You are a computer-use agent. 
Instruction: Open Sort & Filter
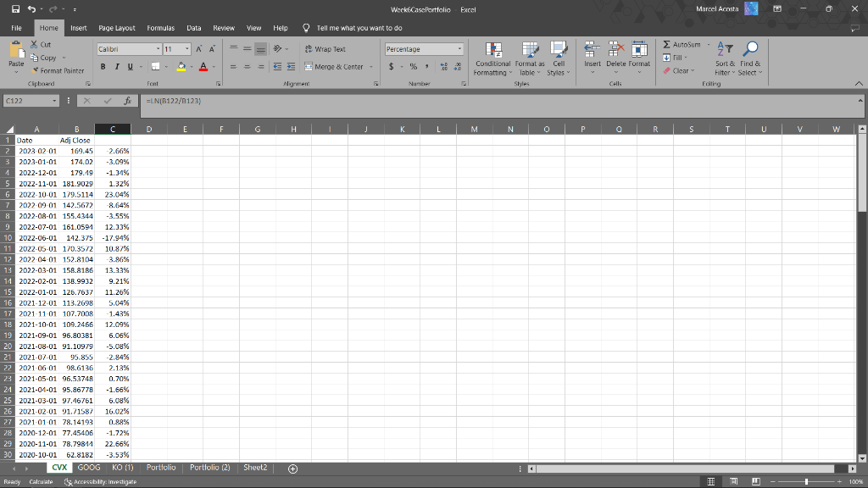tap(725, 58)
